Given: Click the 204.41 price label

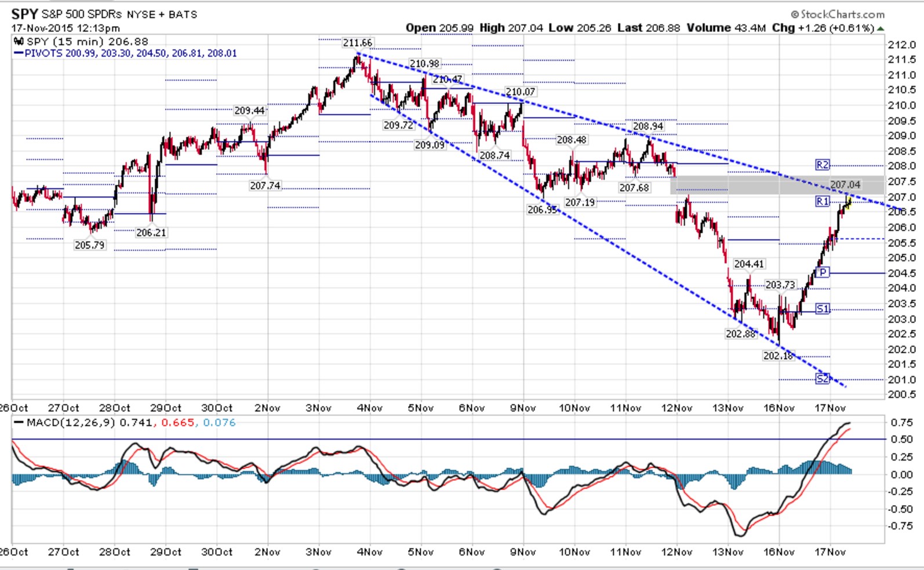Looking at the screenshot, I should click(x=749, y=264).
